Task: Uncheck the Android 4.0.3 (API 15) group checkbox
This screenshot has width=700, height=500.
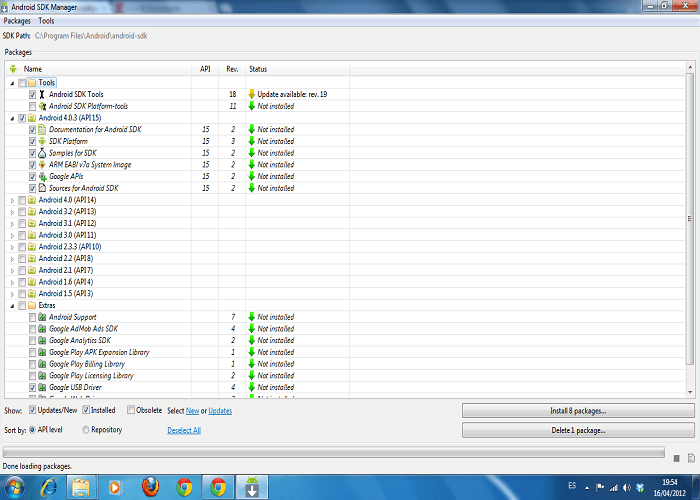Action: [22, 118]
